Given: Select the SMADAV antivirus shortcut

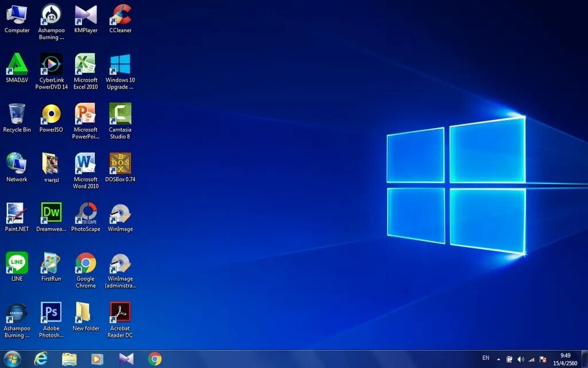Looking at the screenshot, I should 17,68.
